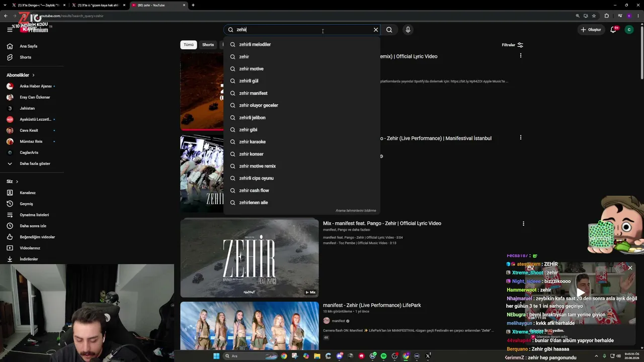Expand the Siz section chevron
Image resolution: width=644 pixels, height=362 pixels.
click(x=17, y=182)
